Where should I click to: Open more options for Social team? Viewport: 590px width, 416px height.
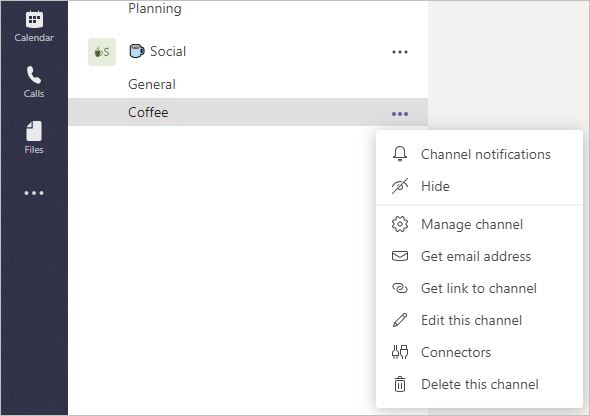click(400, 52)
